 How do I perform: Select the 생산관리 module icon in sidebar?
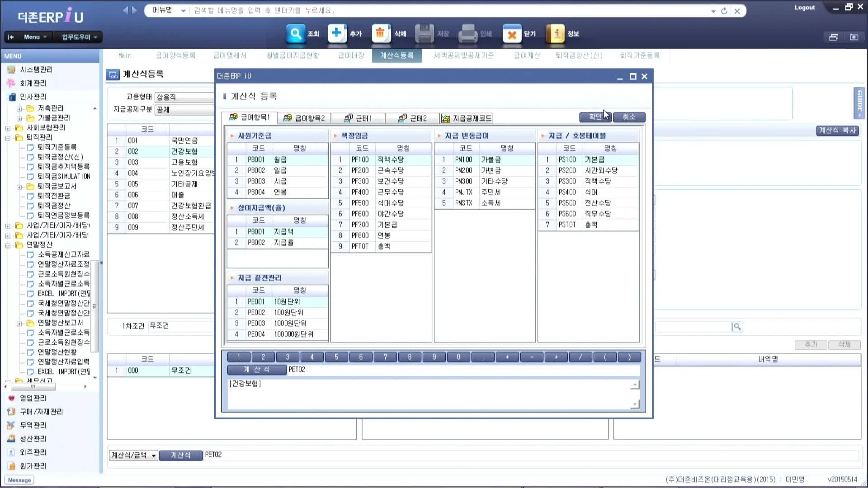(11, 438)
